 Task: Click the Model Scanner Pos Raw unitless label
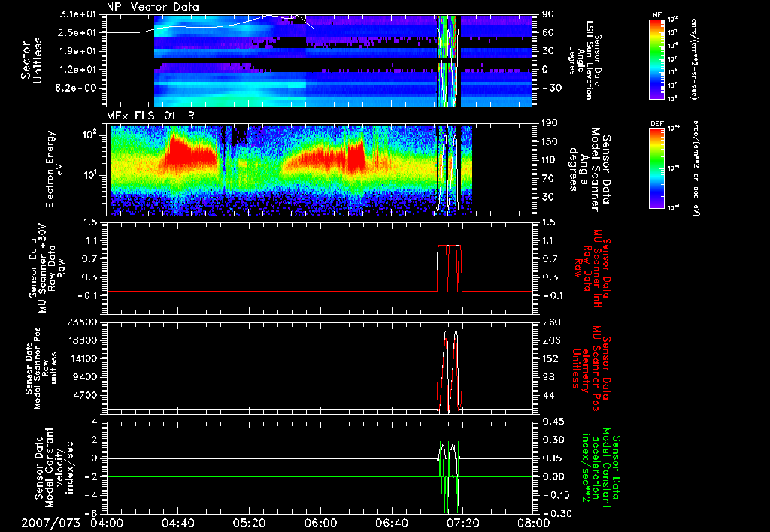[x=41, y=368]
